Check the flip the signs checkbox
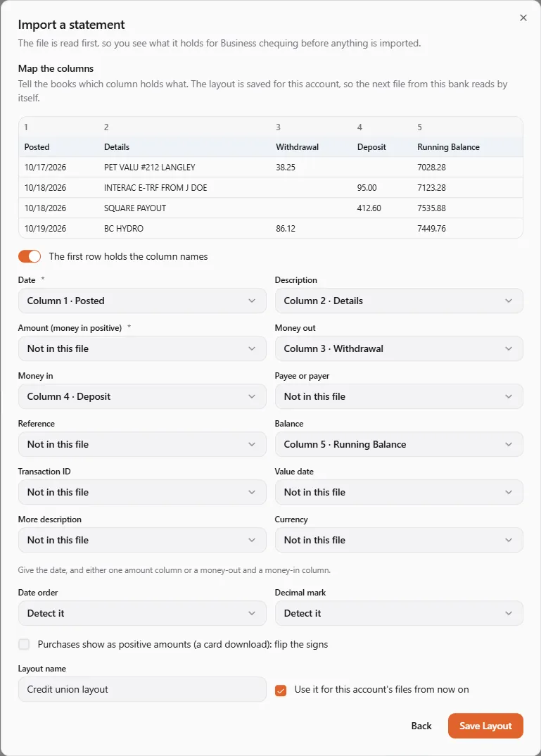 (24, 644)
